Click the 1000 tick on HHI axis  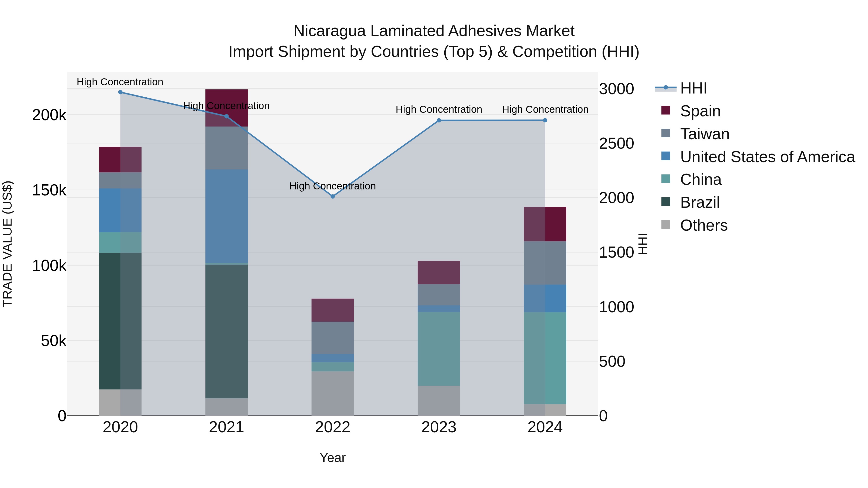click(x=616, y=307)
